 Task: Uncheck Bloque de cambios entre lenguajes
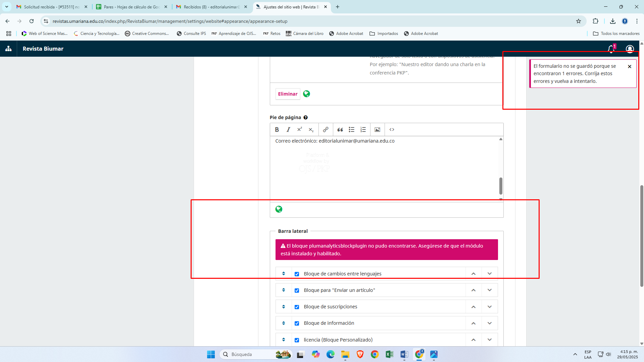297,274
